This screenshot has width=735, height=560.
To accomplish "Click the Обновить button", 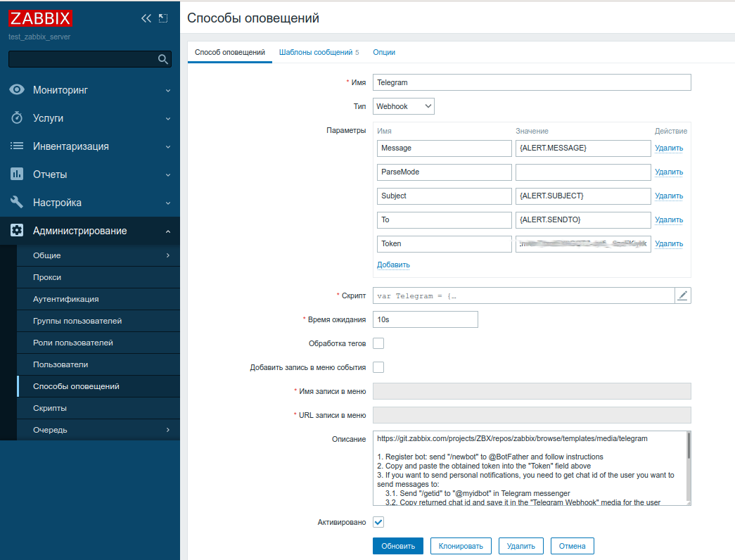I will click(398, 546).
